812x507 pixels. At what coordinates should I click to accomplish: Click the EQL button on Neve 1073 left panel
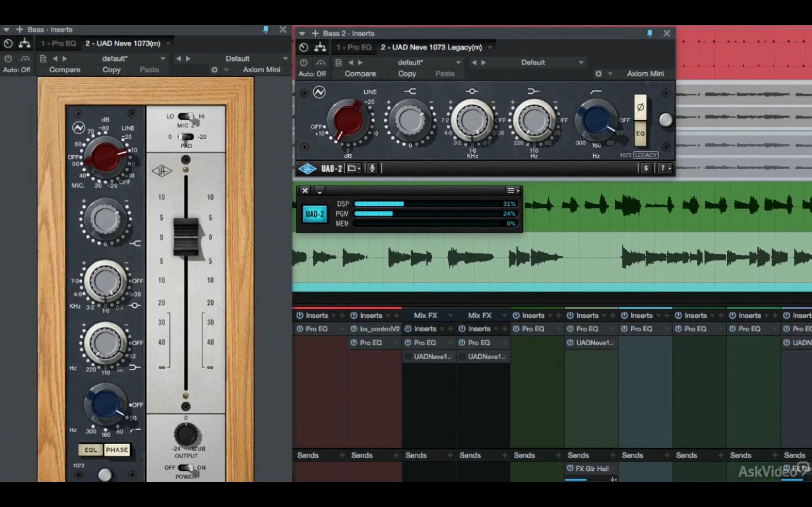tap(90, 449)
